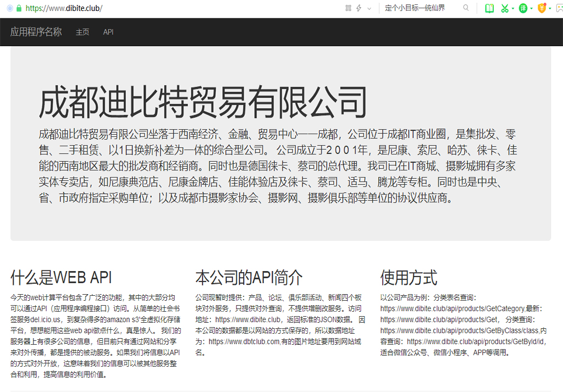Click the address bar URL field

pyautogui.click(x=165, y=8)
